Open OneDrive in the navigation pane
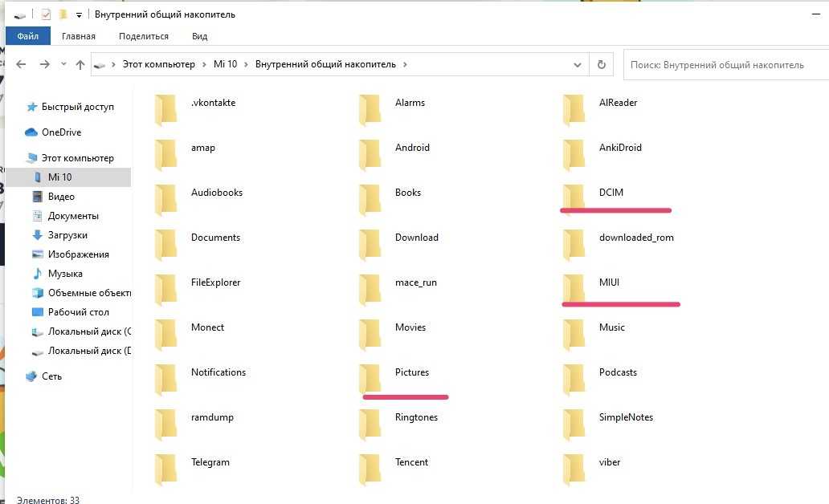The height and width of the screenshot is (504, 829). point(61,132)
